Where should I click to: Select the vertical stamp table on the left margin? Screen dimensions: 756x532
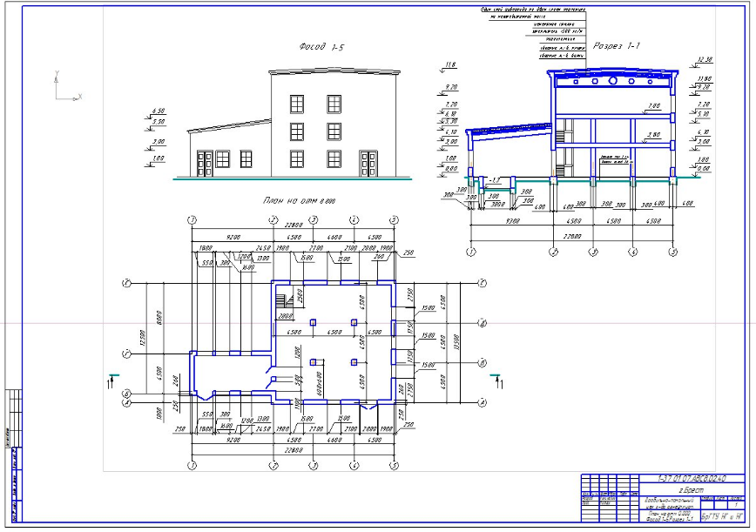[14, 455]
